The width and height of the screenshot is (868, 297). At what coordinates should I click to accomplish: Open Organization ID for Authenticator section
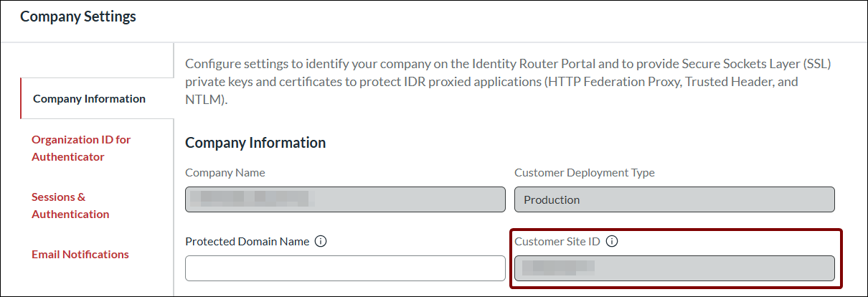click(x=81, y=148)
